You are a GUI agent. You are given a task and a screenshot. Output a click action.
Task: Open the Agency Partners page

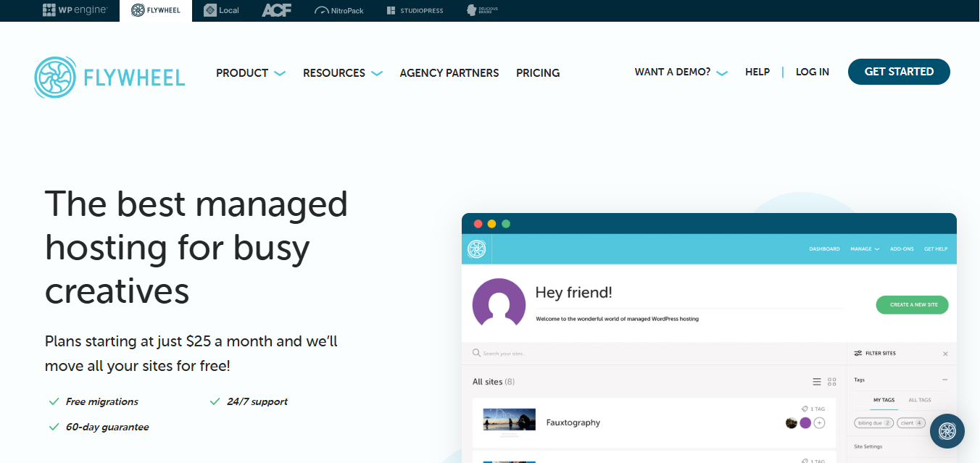[449, 72]
